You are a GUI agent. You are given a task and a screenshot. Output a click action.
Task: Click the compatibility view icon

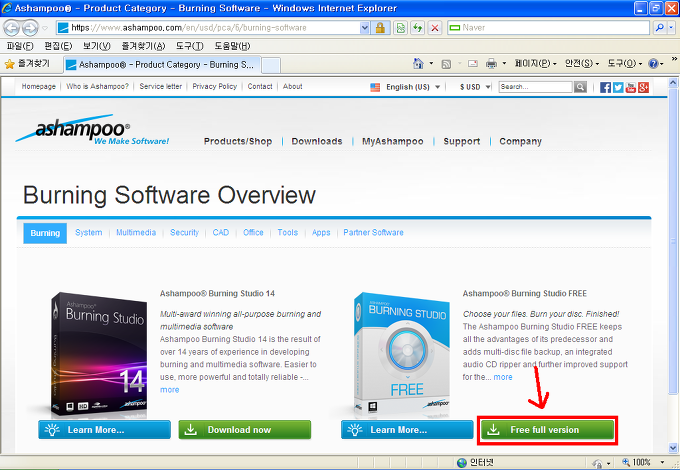(401, 28)
